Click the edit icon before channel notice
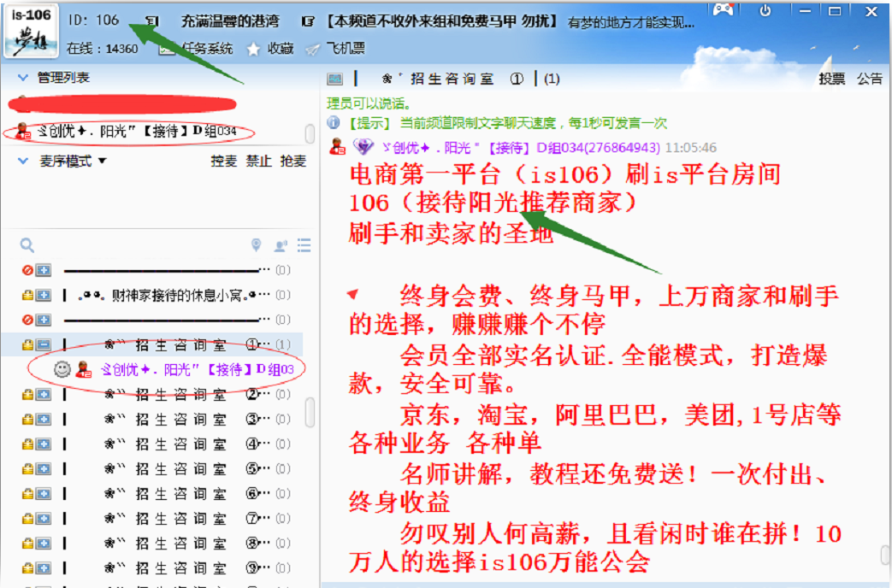 click(x=308, y=21)
